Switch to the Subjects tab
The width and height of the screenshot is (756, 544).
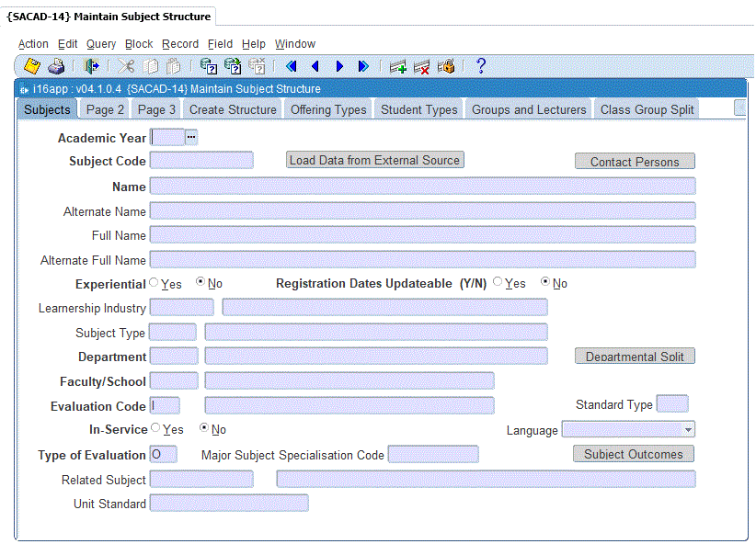click(47, 109)
